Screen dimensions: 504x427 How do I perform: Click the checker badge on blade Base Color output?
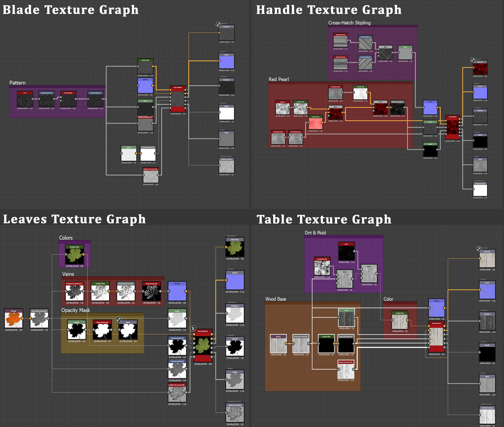218,24
